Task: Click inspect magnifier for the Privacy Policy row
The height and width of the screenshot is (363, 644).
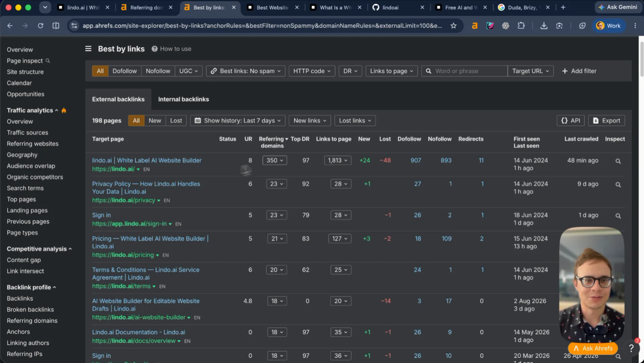Action: tap(618, 185)
